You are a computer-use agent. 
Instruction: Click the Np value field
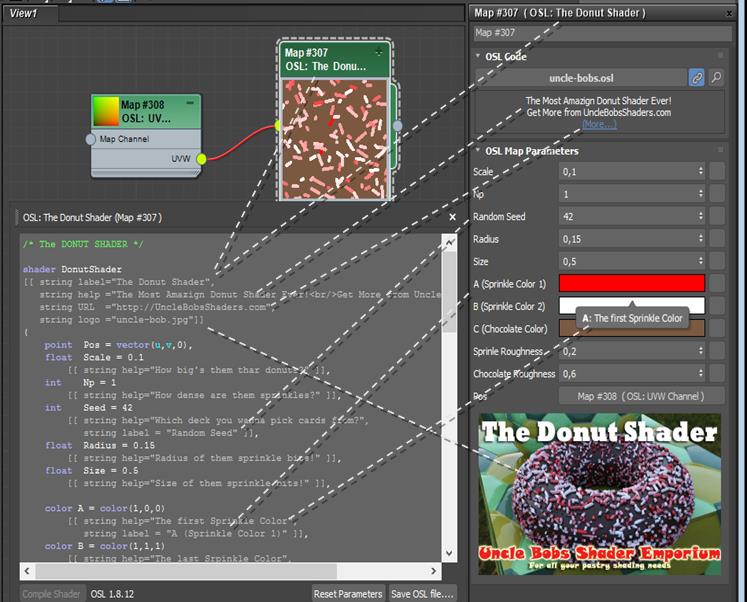pyautogui.click(x=628, y=193)
